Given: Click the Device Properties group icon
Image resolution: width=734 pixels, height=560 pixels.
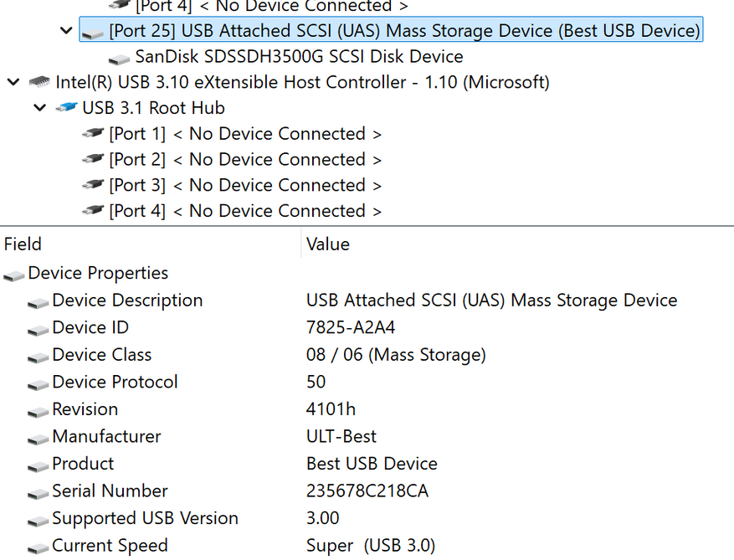Looking at the screenshot, I should pyautogui.click(x=13, y=275).
